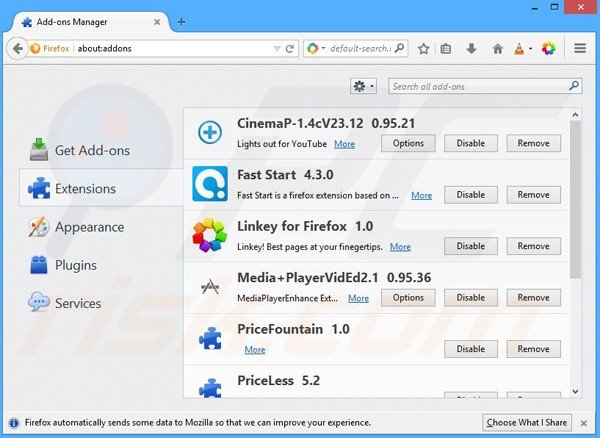Click the Add-ons Manager tab puzzle icon
Image resolution: width=600 pixels, height=438 pixels.
(x=27, y=22)
